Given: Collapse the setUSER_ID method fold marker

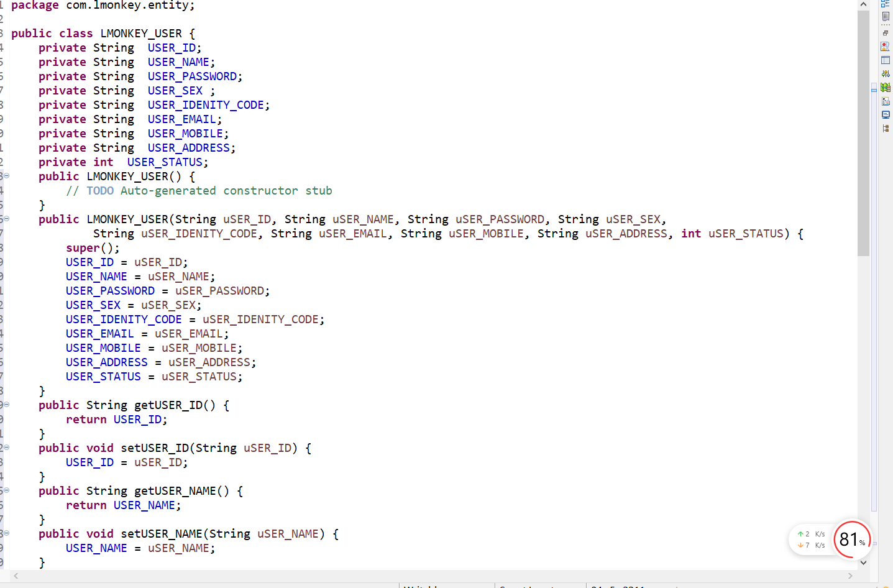Looking at the screenshot, I should [6, 448].
